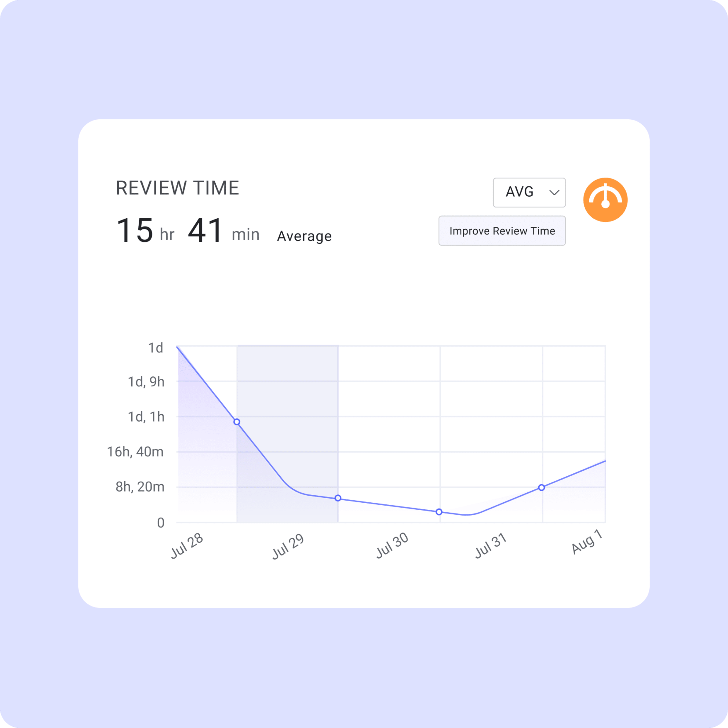This screenshot has width=728, height=728.
Task: Click the 15 hr value
Action: [x=145, y=231]
